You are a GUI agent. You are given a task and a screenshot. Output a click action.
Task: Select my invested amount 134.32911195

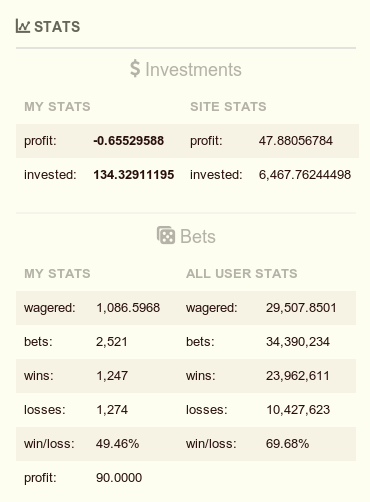pos(134,175)
